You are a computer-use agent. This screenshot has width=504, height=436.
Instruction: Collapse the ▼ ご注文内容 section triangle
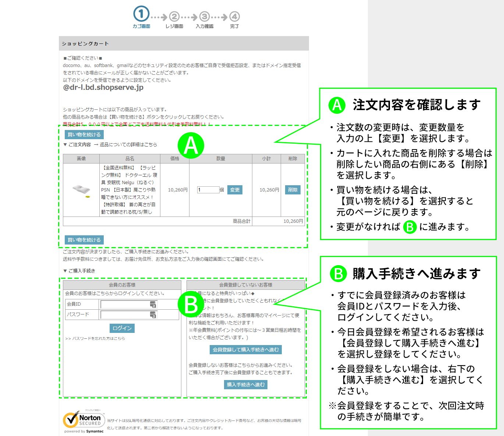(65, 145)
